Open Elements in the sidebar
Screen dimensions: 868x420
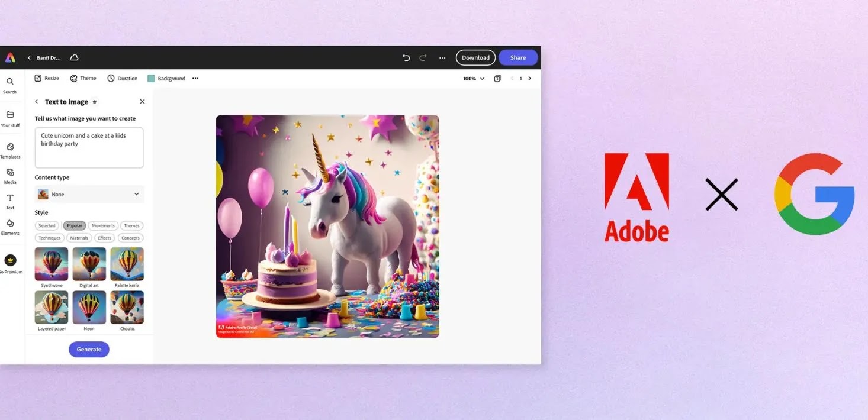(x=10, y=227)
